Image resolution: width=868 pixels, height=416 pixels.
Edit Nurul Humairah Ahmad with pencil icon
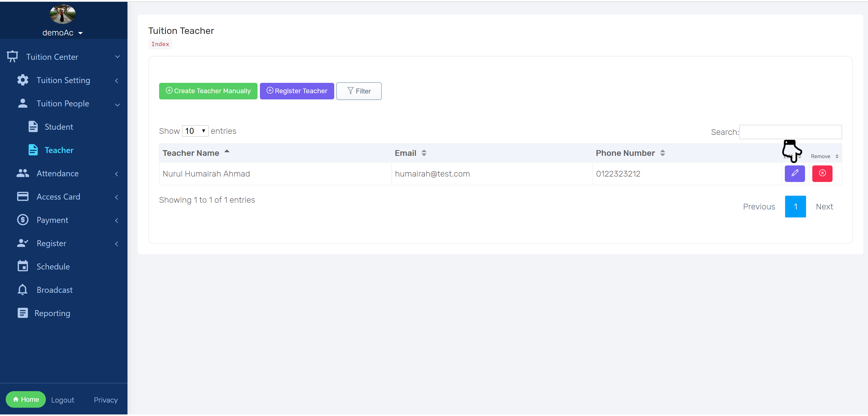pyautogui.click(x=795, y=174)
